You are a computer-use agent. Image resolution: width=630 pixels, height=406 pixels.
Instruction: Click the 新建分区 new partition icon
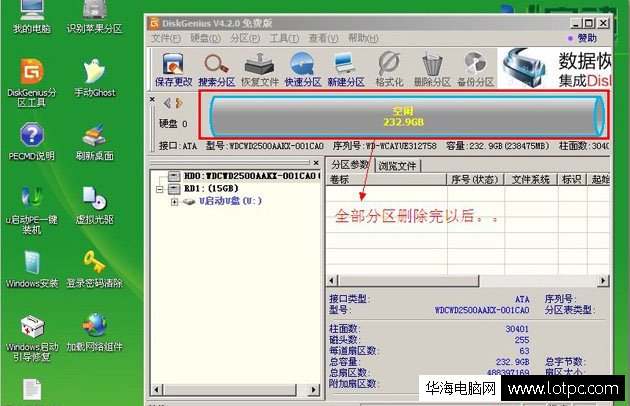pyautogui.click(x=346, y=70)
